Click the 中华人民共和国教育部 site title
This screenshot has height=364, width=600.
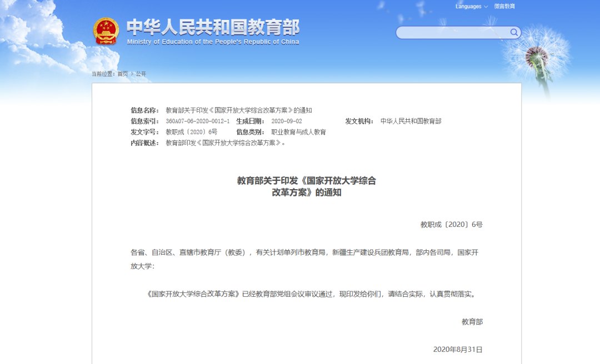(x=213, y=27)
